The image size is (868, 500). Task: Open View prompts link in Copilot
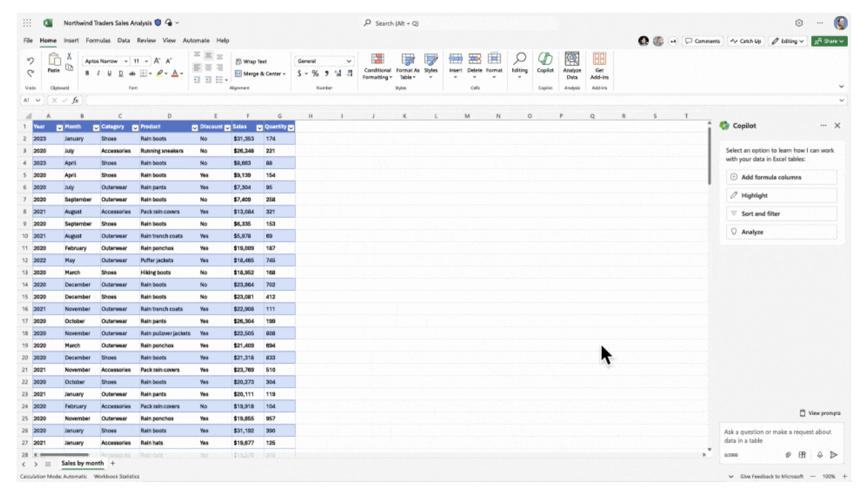coord(820,413)
